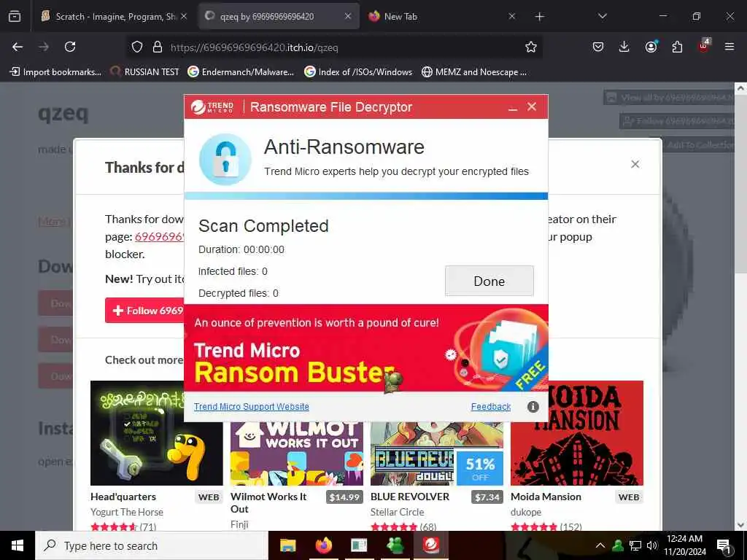Open the BLUE REVOLVER game thumbnail
This screenshot has height=560, width=747.
pyautogui.click(x=436, y=454)
